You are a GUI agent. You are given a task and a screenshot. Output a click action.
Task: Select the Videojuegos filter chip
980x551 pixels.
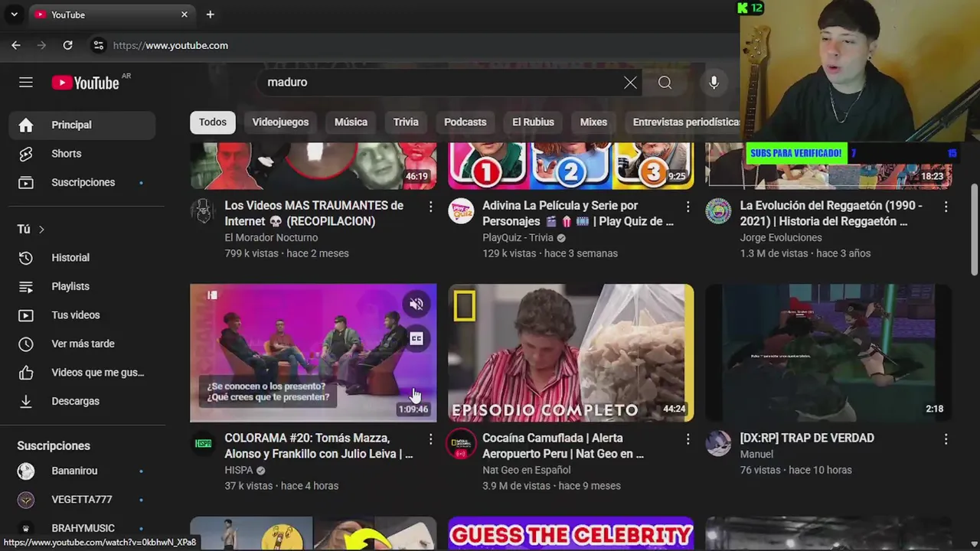click(x=280, y=122)
